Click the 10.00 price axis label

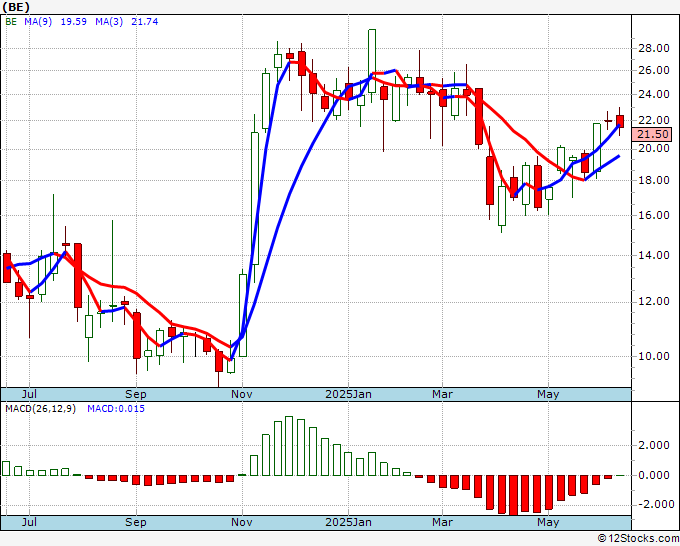pyautogui.click(x=654, y=356)
